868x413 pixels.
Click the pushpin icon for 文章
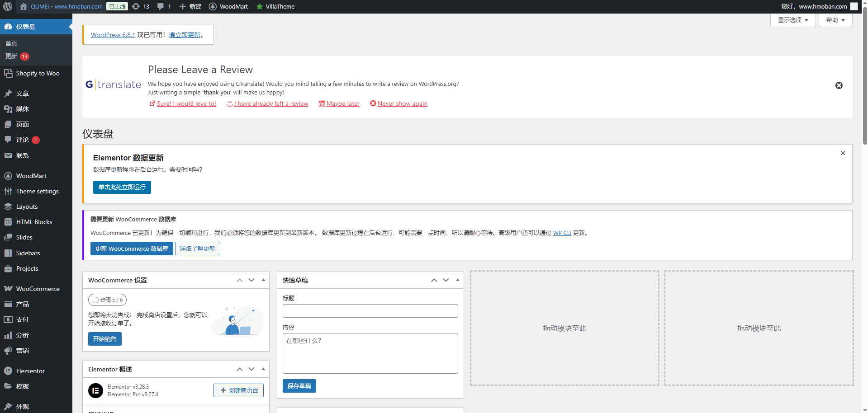8,94
